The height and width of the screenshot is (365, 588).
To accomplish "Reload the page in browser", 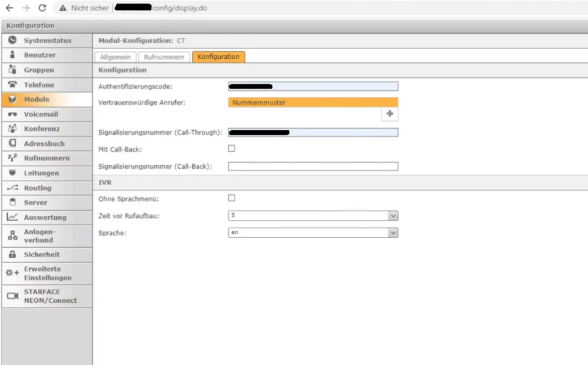I will 42,8.
